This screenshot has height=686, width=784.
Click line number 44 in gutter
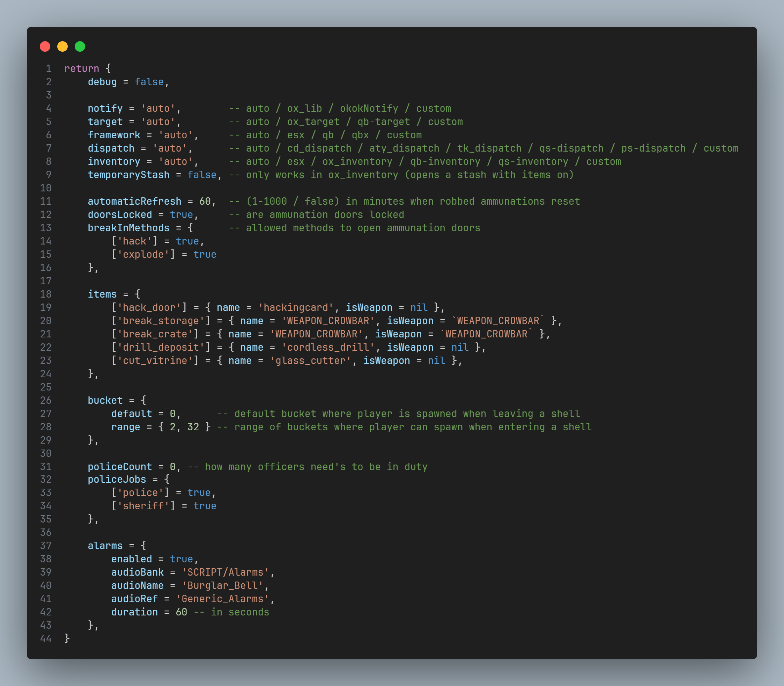46,638
